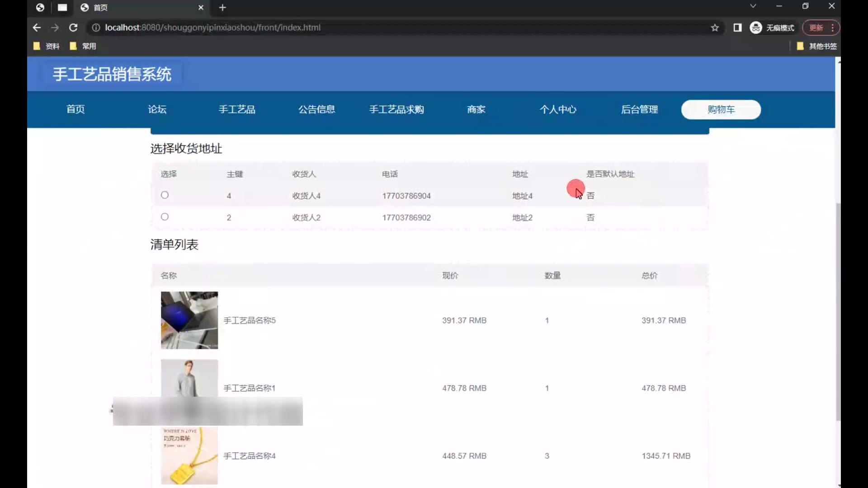The width and height of the screenshot is (868, 488).
Task: Bookmark page with star icon
Action: tap(715, 28)
